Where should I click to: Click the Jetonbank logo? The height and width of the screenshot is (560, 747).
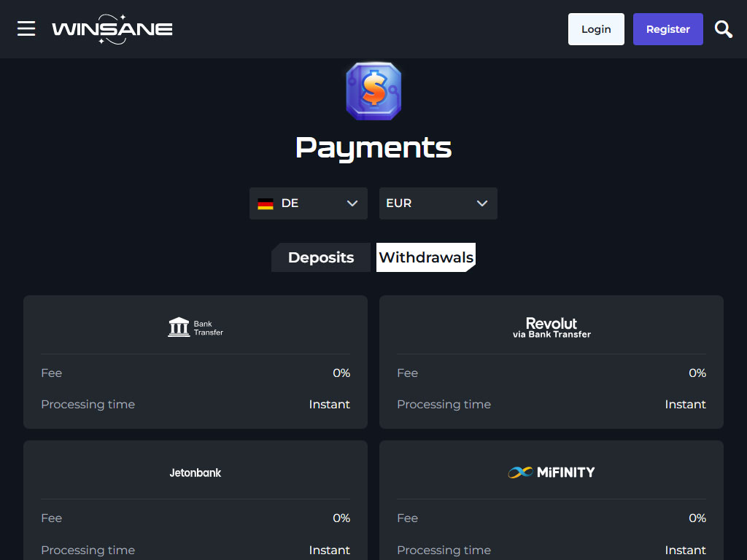[196, 472]
